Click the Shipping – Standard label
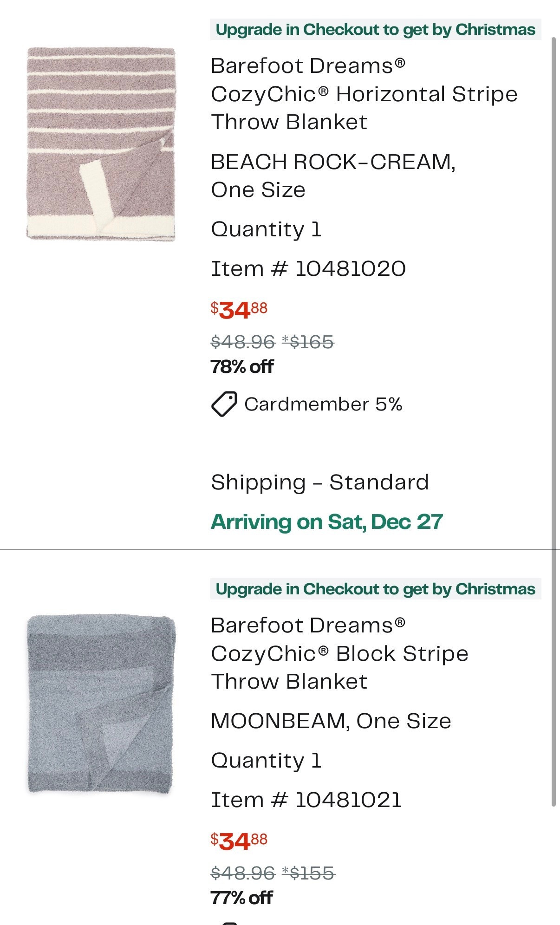The width and height of the screenshot is (560, 925). tap(319, 482)
